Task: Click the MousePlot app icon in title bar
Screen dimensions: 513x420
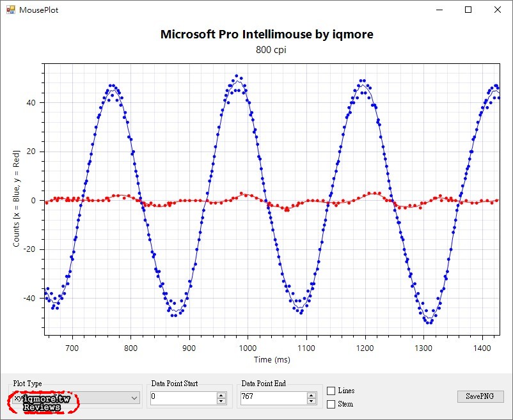Action: 11,10
